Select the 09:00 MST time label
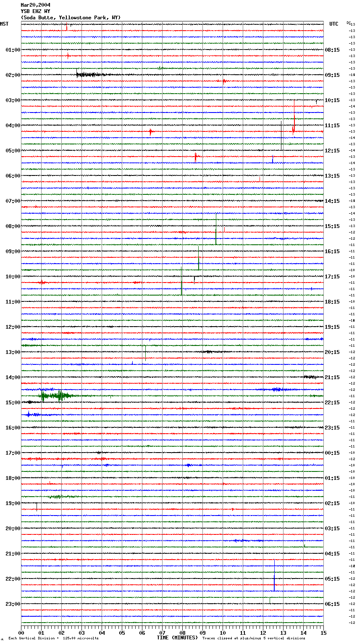Screen dimensions: 357x644 (x=13, y=251)
